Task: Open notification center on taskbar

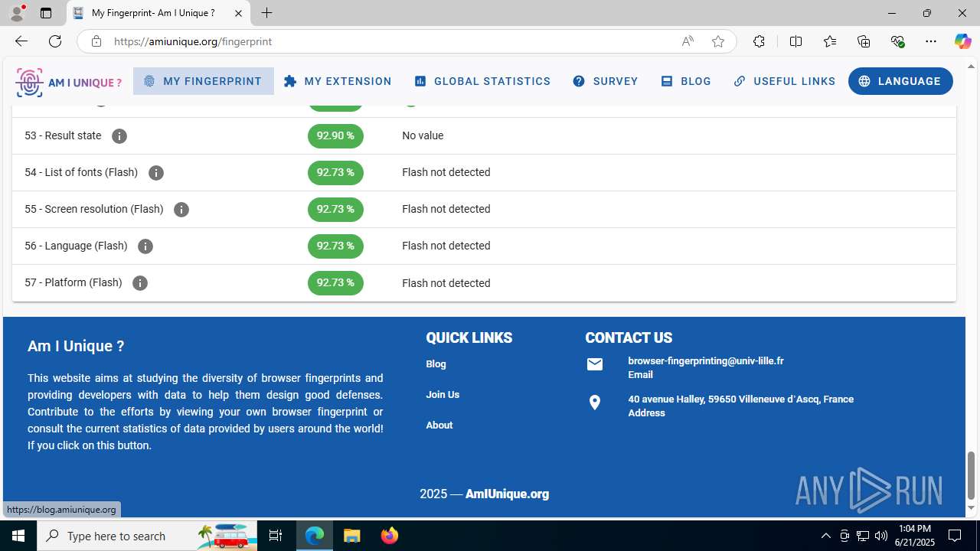Action: [x=955, y=536]
